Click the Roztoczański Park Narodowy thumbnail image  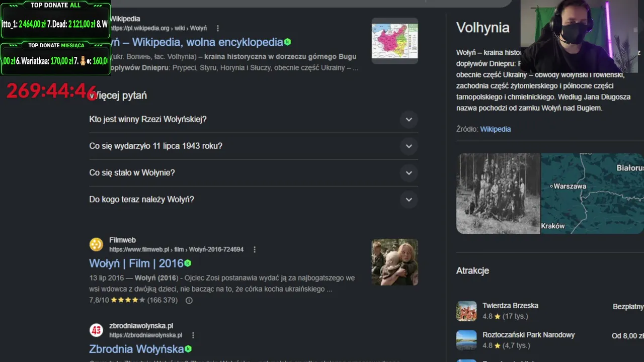(466, 340)
